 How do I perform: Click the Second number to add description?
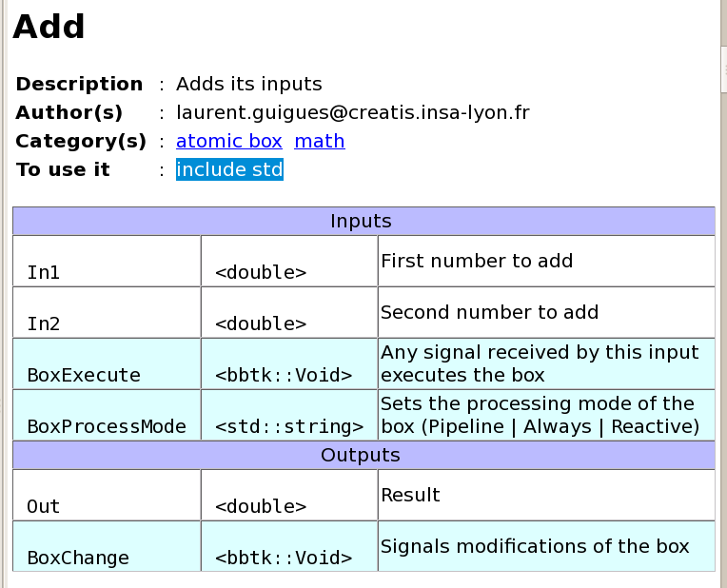pos(490,312)
